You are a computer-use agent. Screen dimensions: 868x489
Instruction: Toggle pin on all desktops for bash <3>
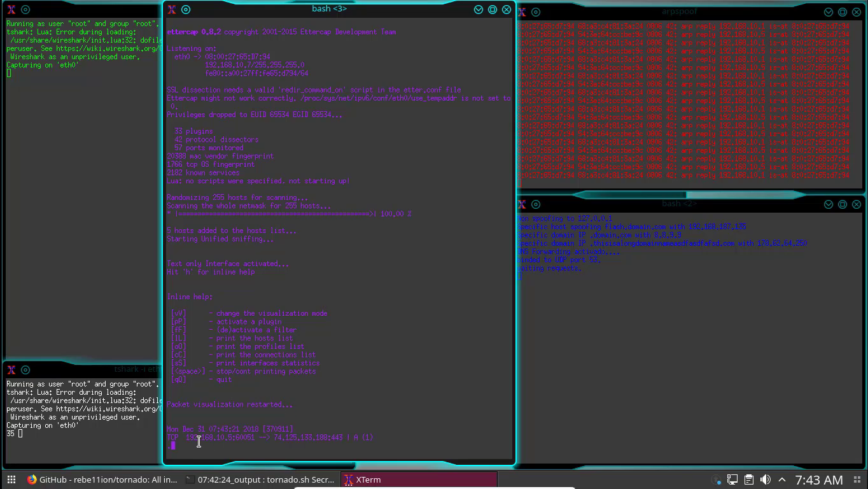[186, 10]
